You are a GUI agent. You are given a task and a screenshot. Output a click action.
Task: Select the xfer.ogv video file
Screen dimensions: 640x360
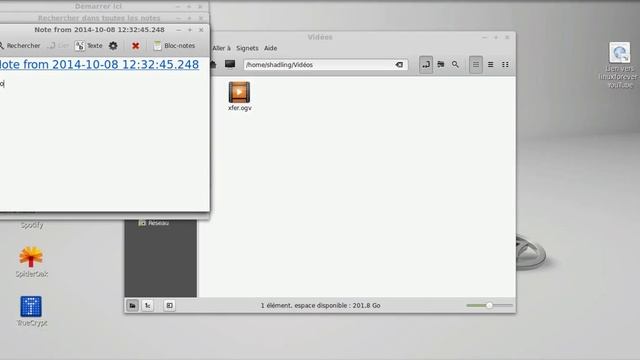click(240, 96)
